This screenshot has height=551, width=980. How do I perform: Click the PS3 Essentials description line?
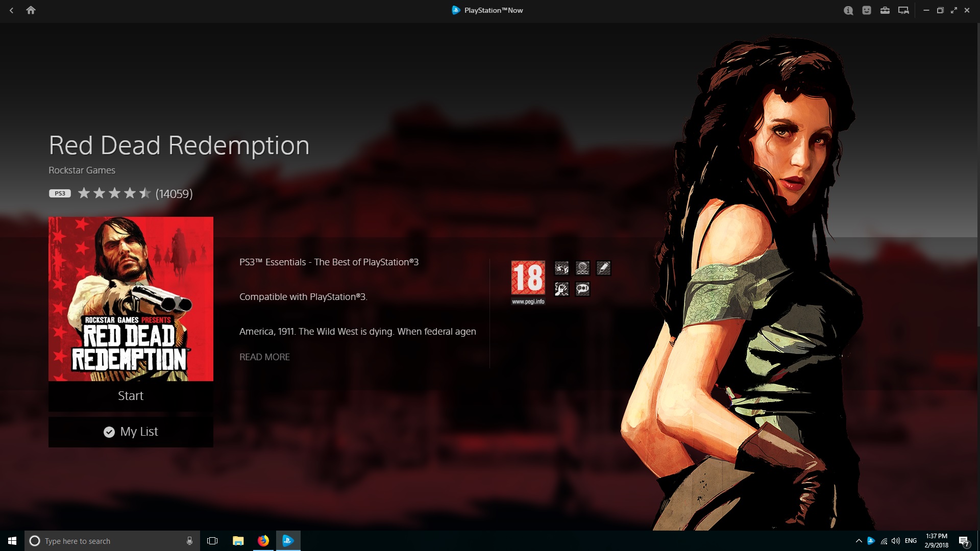(x=329, y=262)
